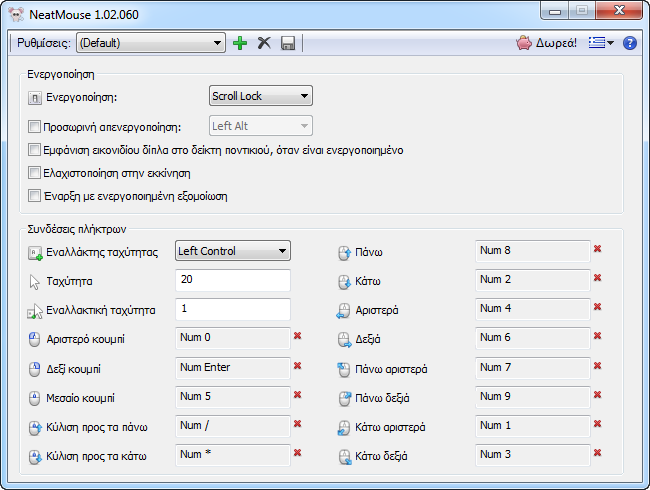Viewport: 650px width, 490px height.
Task: Click the Εναλλακτική ταχύτητα field showing 1
Action: (x=233, y=309)
